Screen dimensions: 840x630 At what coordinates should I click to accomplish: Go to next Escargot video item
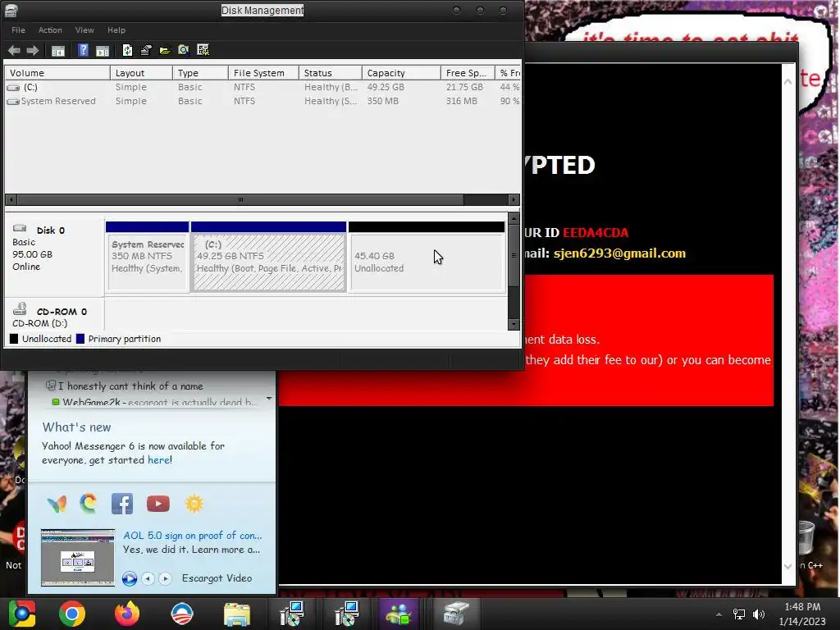pos(166,578)
